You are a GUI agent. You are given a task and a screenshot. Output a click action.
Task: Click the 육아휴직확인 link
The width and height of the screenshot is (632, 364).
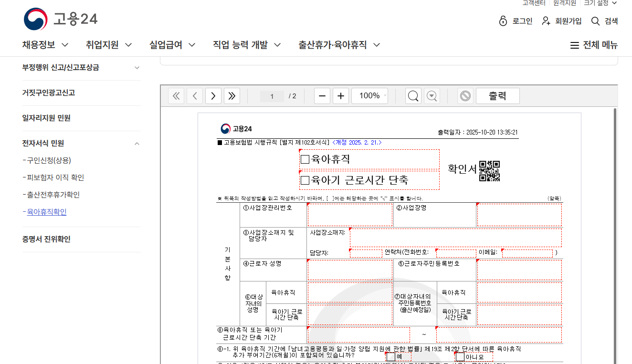47,212
